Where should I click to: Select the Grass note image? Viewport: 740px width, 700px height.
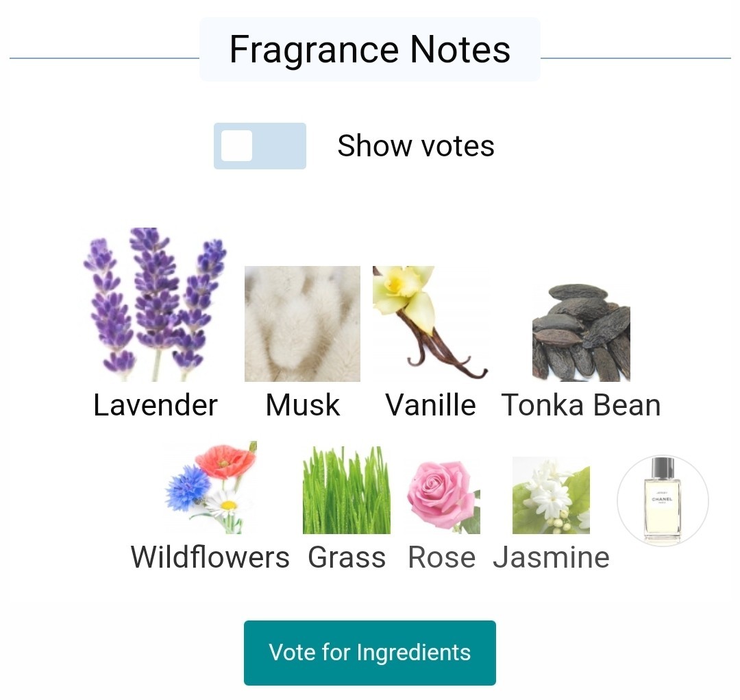347,490
